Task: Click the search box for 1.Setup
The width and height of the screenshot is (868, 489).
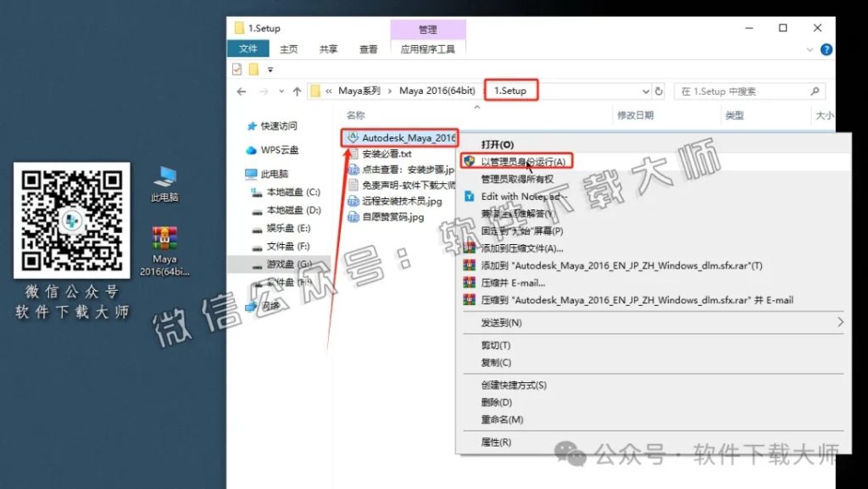Action: pos(749,92)
